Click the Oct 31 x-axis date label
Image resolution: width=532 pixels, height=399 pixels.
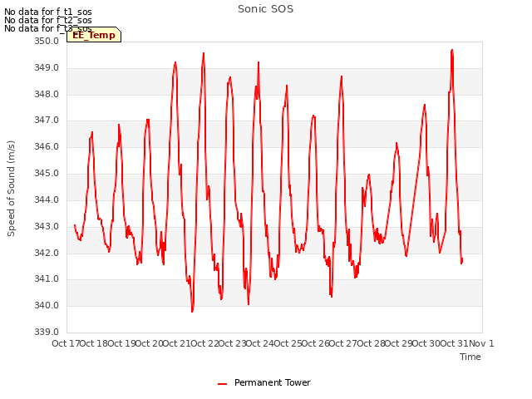pyautogui.click(x=455, y=343)
